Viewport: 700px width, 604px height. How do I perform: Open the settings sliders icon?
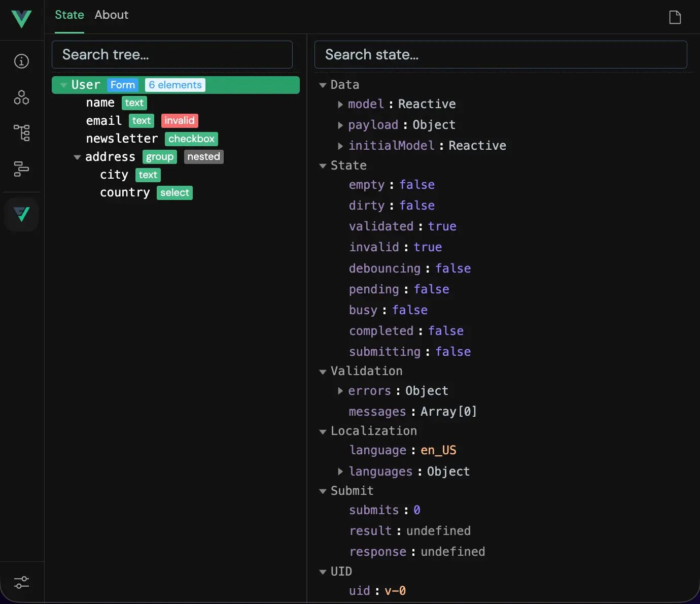tap(21, 582)
